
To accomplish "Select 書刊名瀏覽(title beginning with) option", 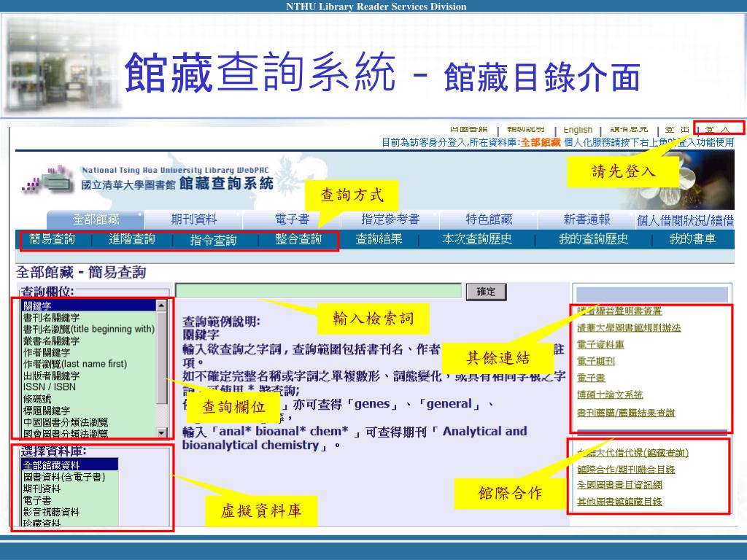I will (89, 329).
